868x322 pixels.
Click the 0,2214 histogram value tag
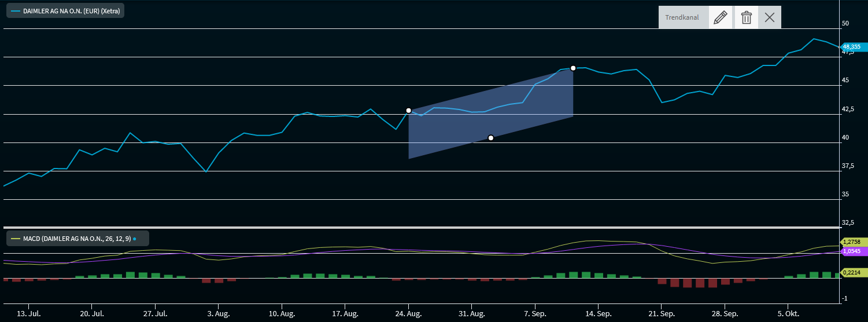tap(851, 272)
